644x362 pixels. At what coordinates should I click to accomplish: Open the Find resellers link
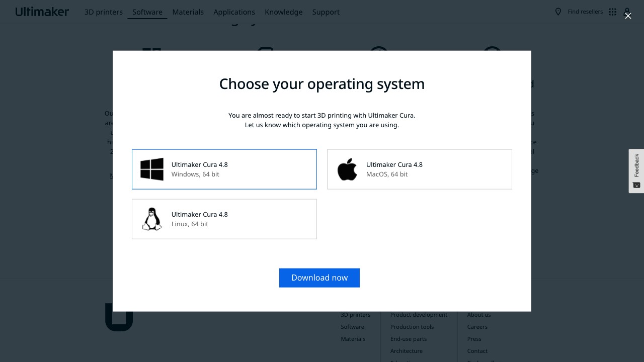point(585,12)
